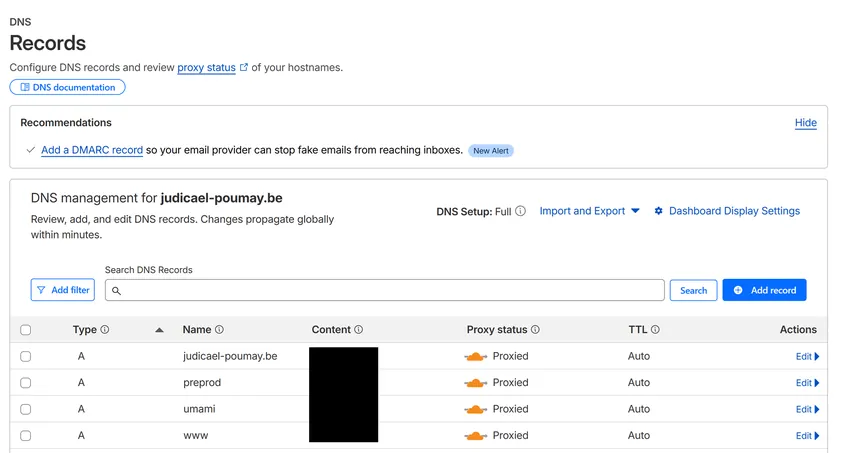854x453 pixels.
Task: Expand Edit for the umami record
Action: [x=808, y=409]
